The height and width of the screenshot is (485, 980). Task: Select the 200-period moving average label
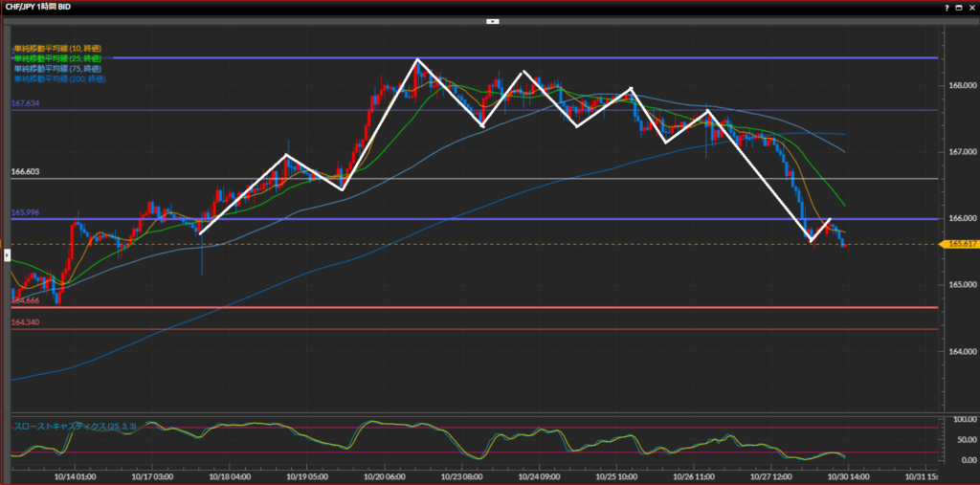pyautogui.click(x=59, y=78)
